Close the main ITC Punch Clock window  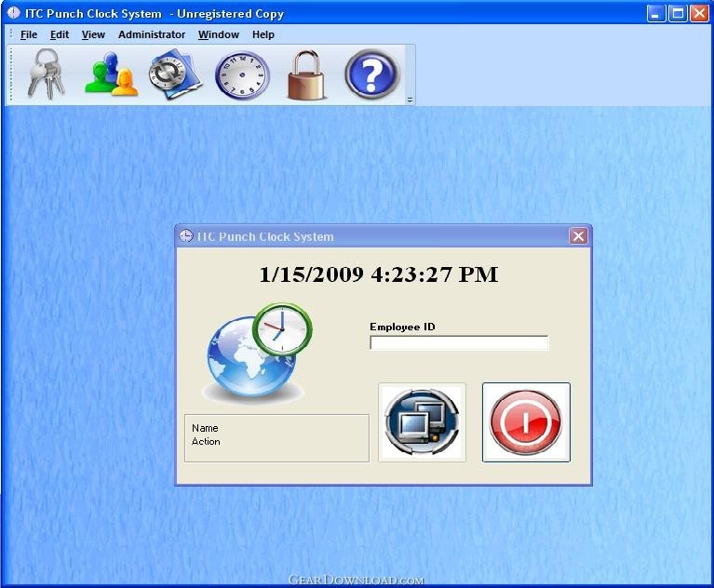pyautogui.click(x=699, y=14)
